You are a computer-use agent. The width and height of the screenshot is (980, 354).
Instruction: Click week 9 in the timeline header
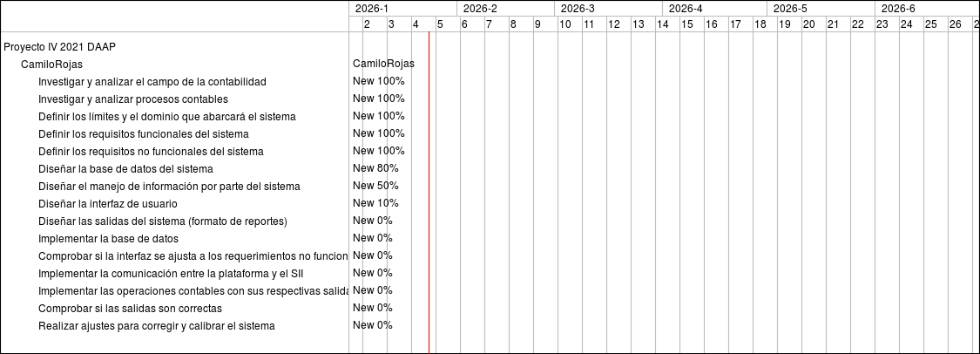pos(537,24)
